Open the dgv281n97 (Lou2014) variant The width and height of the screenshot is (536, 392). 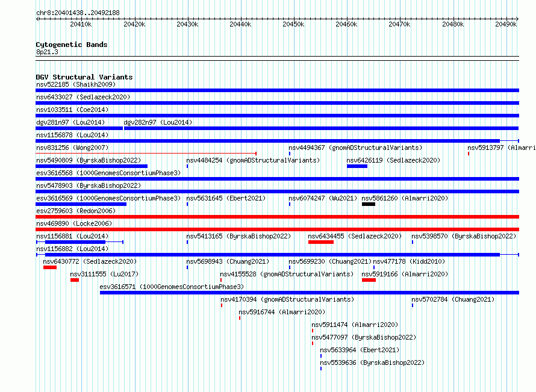(x=70, y=122)
